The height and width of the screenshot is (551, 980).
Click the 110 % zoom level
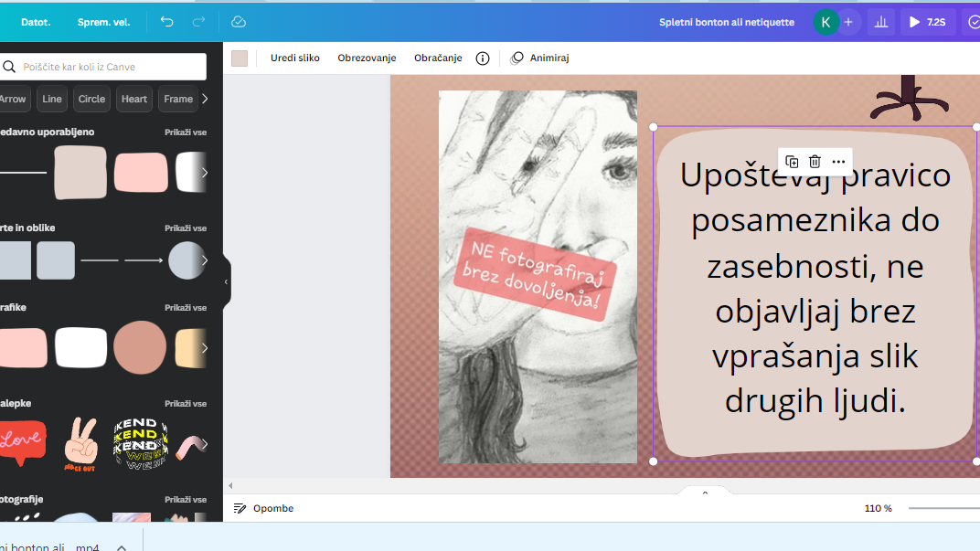pyautogui.click(x=879, y=509)
